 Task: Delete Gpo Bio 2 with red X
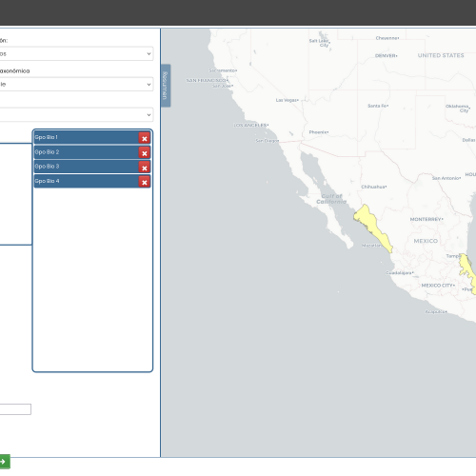tap(145, 153)
